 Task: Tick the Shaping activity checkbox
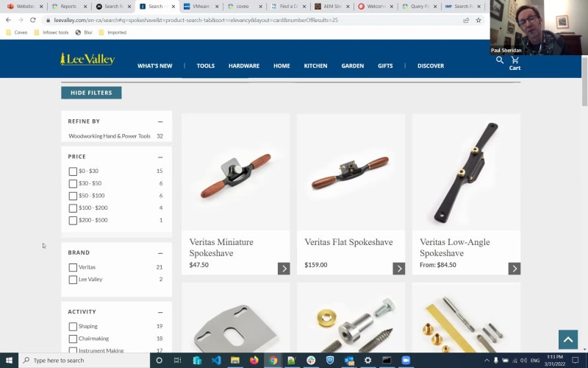[73, 327]
